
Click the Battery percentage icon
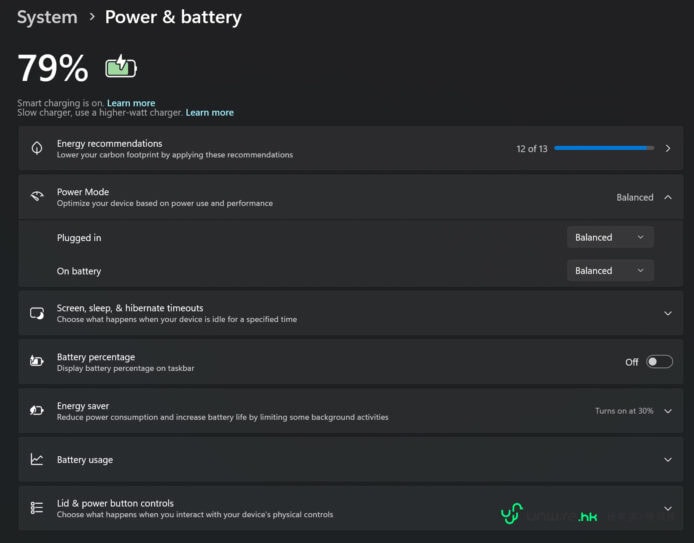point(37,362)
